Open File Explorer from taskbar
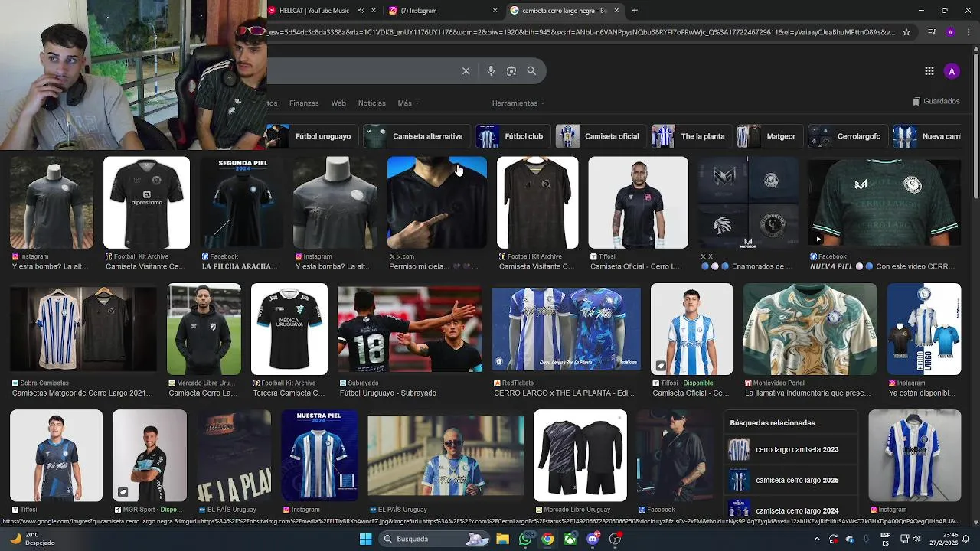This screenshot has width=980, height=551. pyautogui.click(x=502, y=539)
